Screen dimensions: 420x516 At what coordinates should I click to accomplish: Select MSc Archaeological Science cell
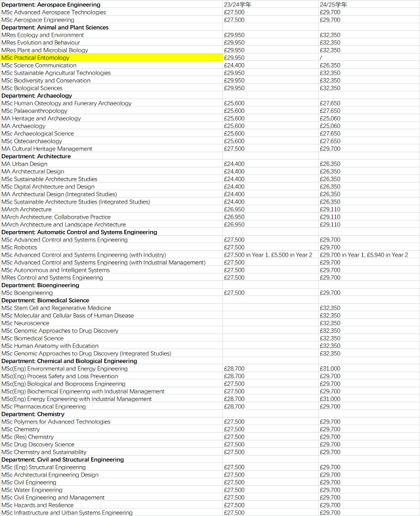coord(112,133)
